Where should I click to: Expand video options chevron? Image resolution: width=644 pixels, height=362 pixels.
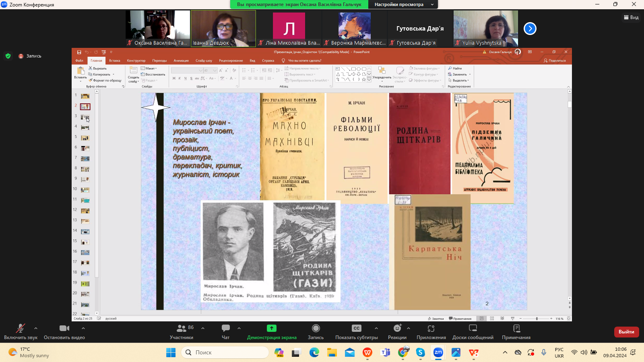pos(83,328)
